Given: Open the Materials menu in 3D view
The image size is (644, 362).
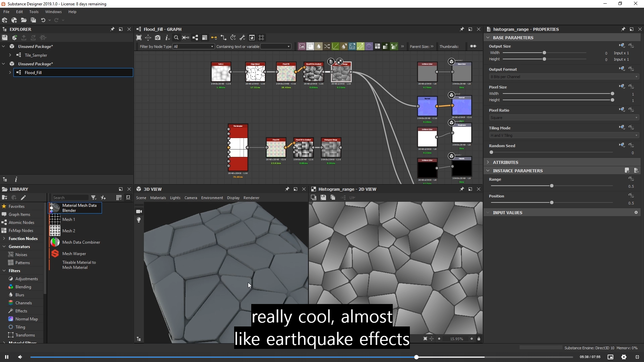Looking at the screenshot, I should 158,198.
